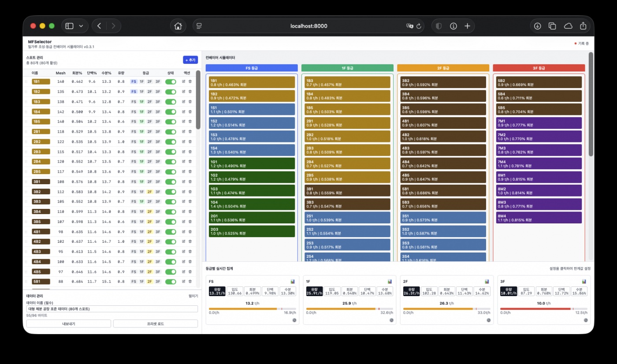Turn off the status switch for 3B3

click(171, 201)
